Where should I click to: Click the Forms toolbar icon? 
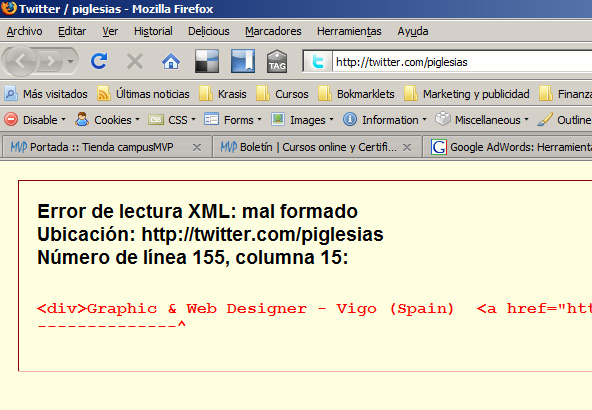(x=211, y=119)
